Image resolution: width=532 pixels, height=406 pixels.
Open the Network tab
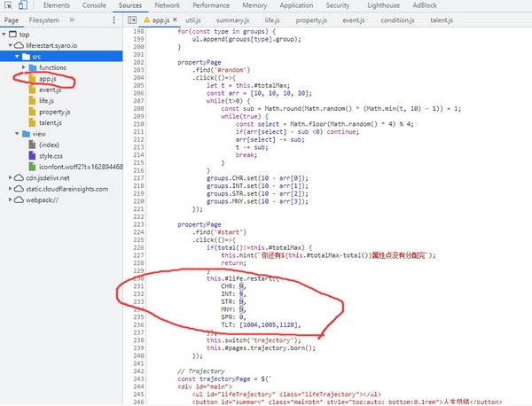[x=167, y=5]
